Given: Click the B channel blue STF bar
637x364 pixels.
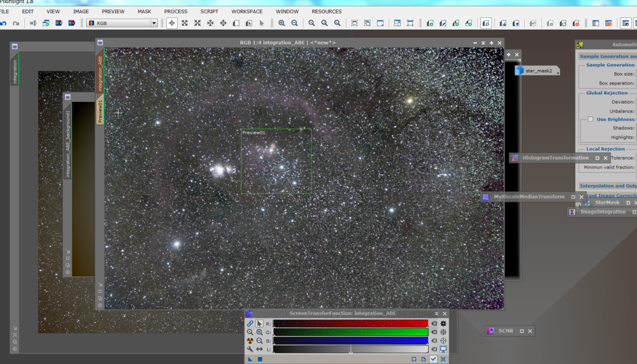Looking at the screenshot, I should point(350,340).
